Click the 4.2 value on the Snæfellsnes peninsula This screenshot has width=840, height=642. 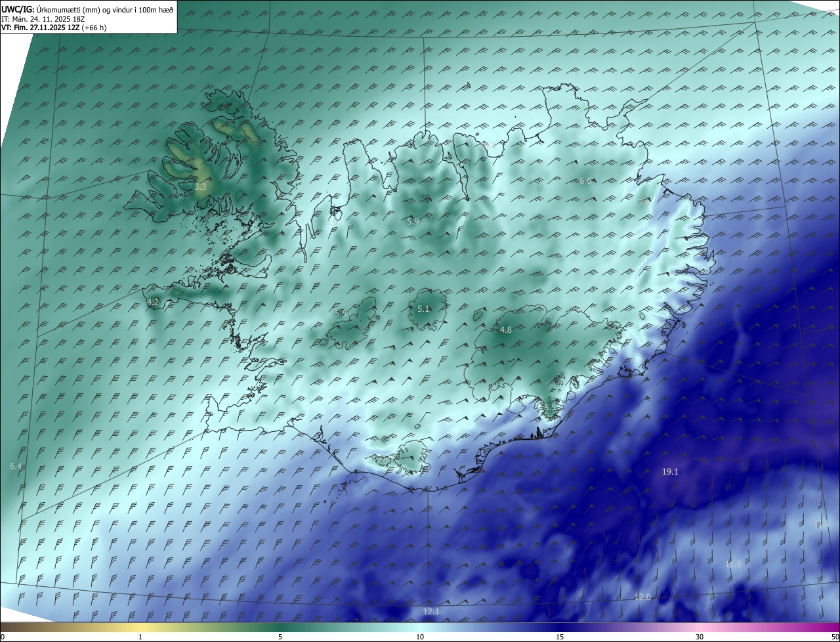point(153,302)
